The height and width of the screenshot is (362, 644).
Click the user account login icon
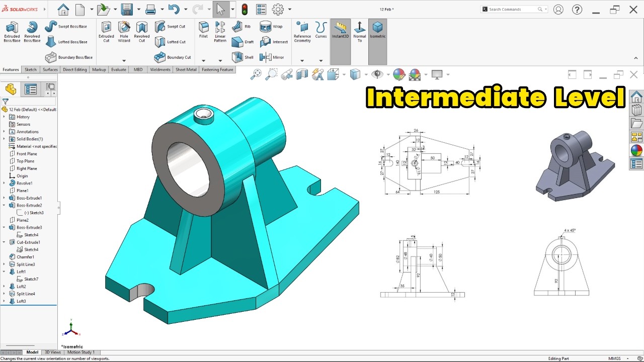click(558, 9)
